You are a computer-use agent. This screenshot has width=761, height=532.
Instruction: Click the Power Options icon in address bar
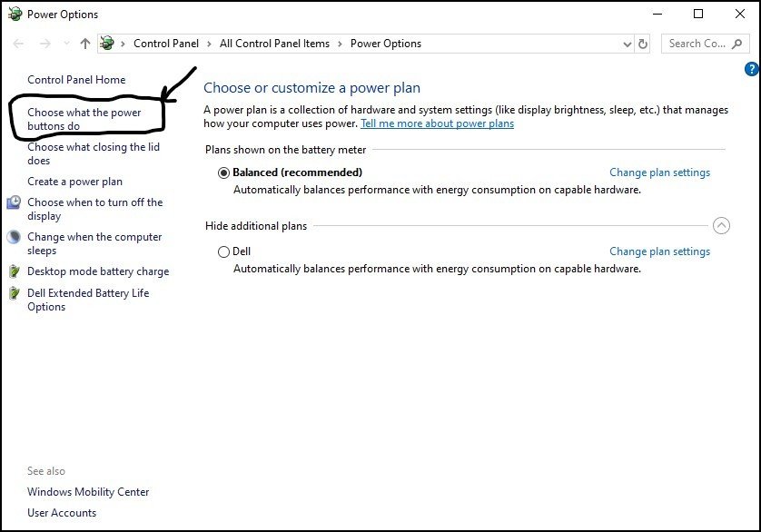pyautogui.click(x=107, y=44)
